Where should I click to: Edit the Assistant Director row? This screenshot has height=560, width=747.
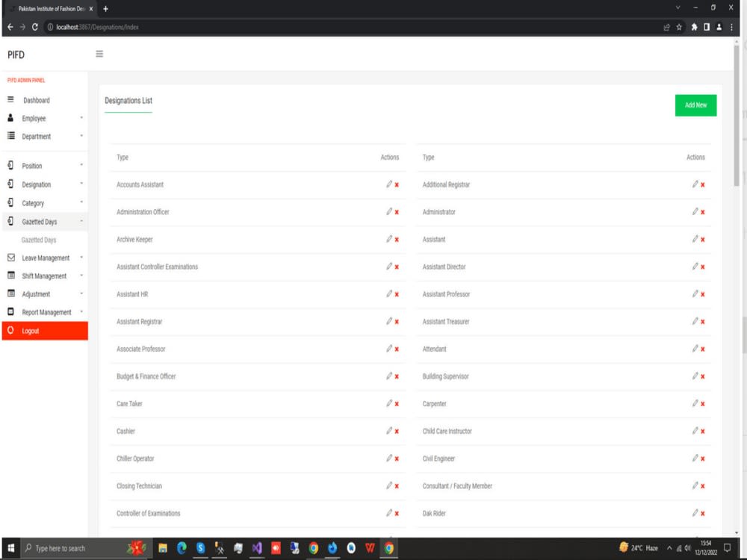point(695,267)
